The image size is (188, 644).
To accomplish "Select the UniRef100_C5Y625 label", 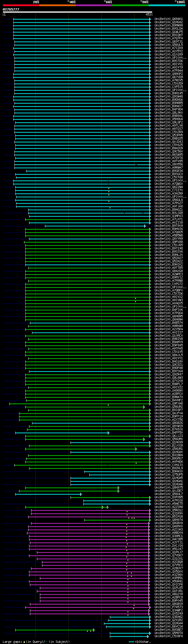I will [x=169, y=145].
